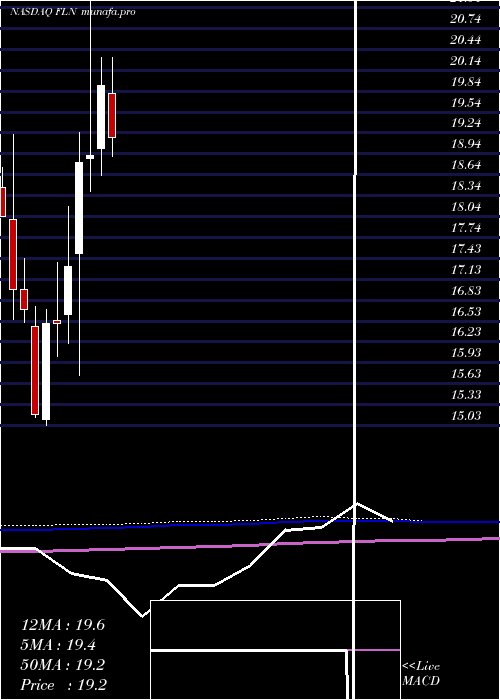
Task: Click the peak of the white MACD line
Action: (356, 504)
